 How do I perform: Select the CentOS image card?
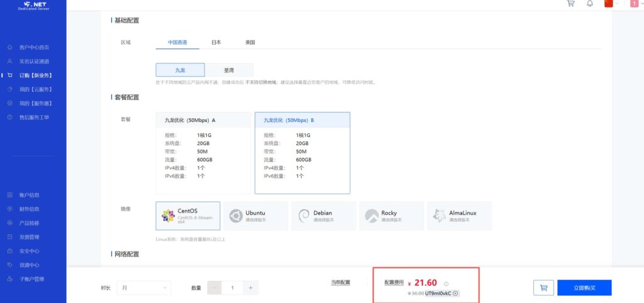tap(188, 216)
